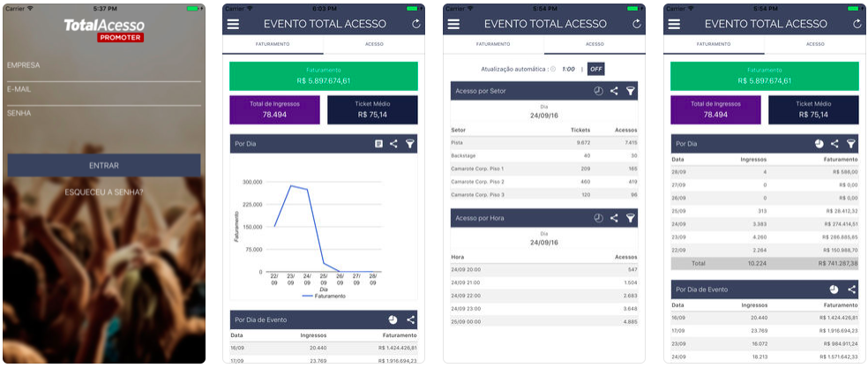
Task: Filter the Acesso por Setor table
Action: pyautogui.click(x=630, y=91)
